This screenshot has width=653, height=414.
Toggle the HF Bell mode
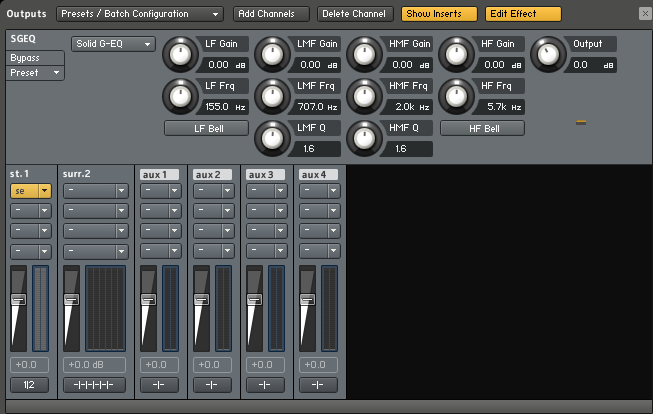pos(482,128)
